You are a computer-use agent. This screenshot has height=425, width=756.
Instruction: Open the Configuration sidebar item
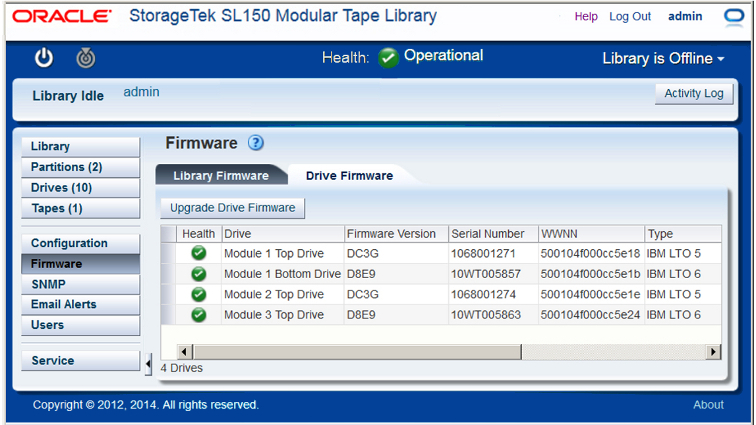coord(81,243)
